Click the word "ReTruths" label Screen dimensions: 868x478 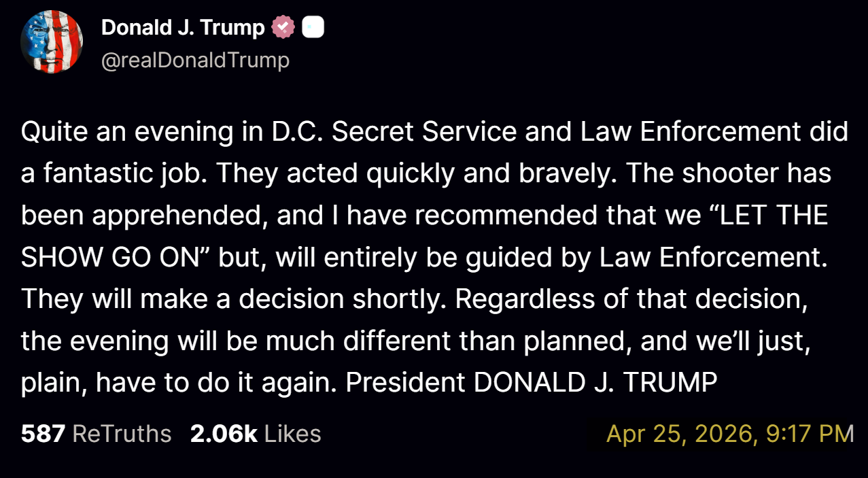[x=122, y=433]
